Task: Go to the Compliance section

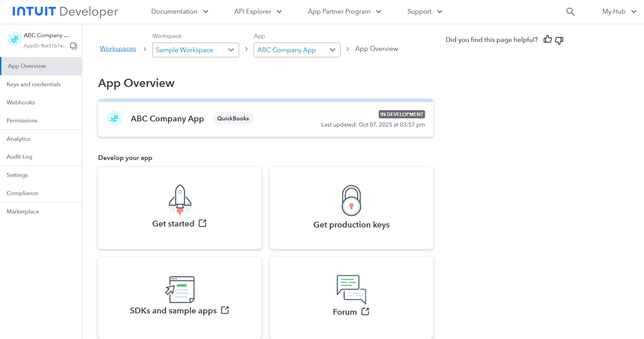Action: click(x=41, y=193)
